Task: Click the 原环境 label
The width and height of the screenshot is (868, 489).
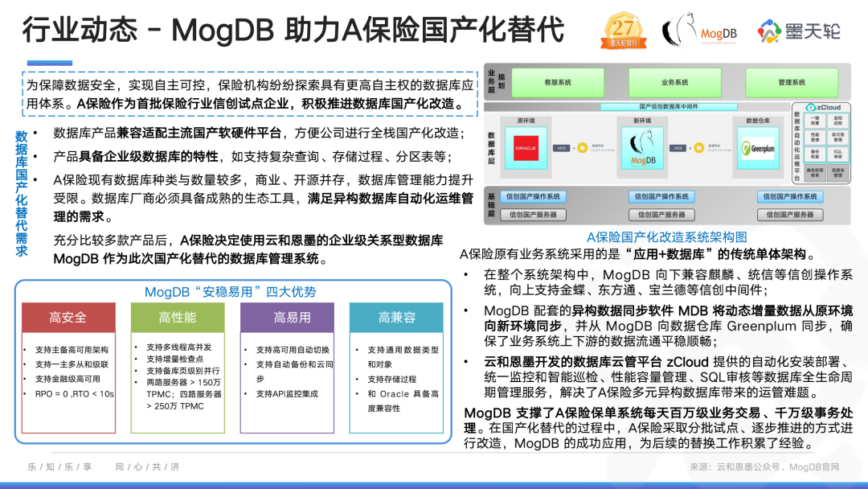Action: click(526, 120)
